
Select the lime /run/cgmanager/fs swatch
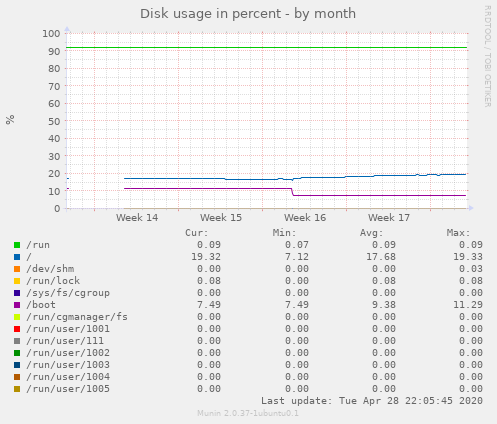(17, 317)
